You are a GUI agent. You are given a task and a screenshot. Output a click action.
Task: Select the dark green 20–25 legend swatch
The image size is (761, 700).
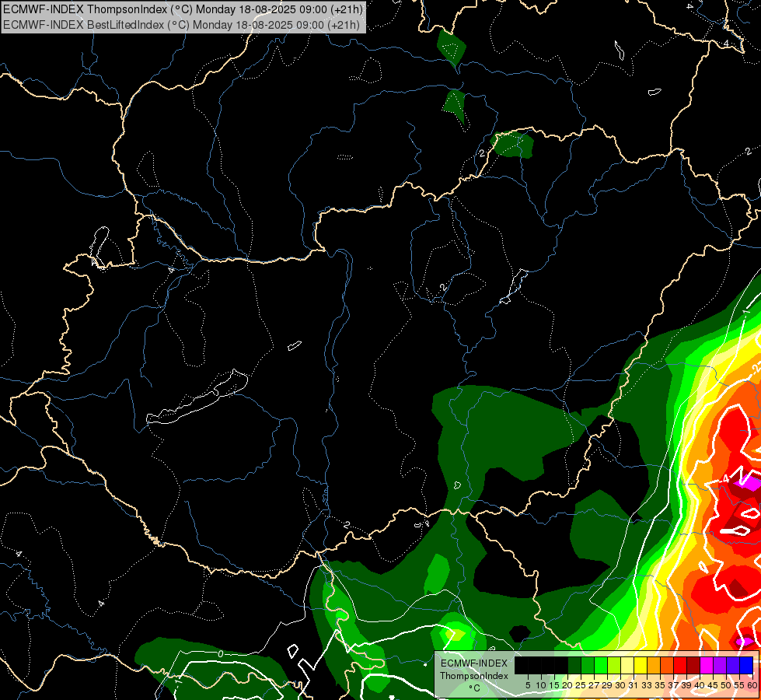click(x=574, y=665)
